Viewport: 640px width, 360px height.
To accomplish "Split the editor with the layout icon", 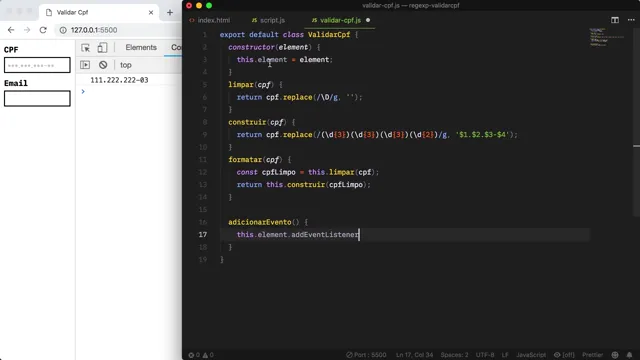I will [x=615, y=20].
